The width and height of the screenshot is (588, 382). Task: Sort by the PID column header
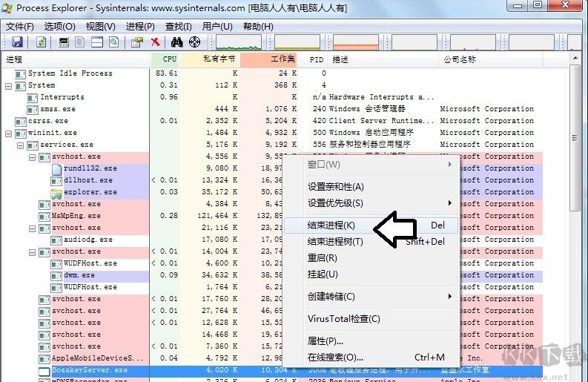tap(314, 59)
